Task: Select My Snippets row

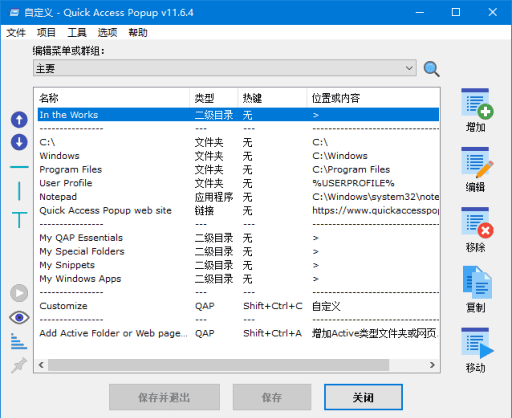Action: tap(238, 265)
